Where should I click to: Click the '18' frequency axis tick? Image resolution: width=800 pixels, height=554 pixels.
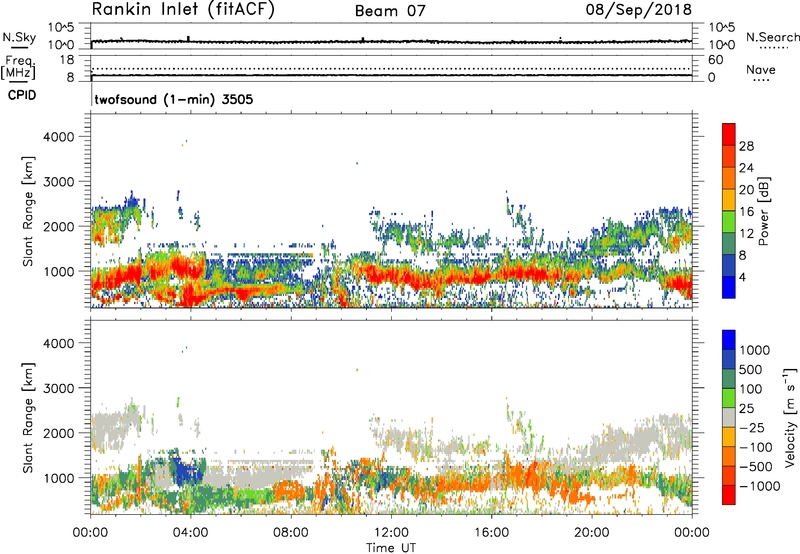coord(66,60)
